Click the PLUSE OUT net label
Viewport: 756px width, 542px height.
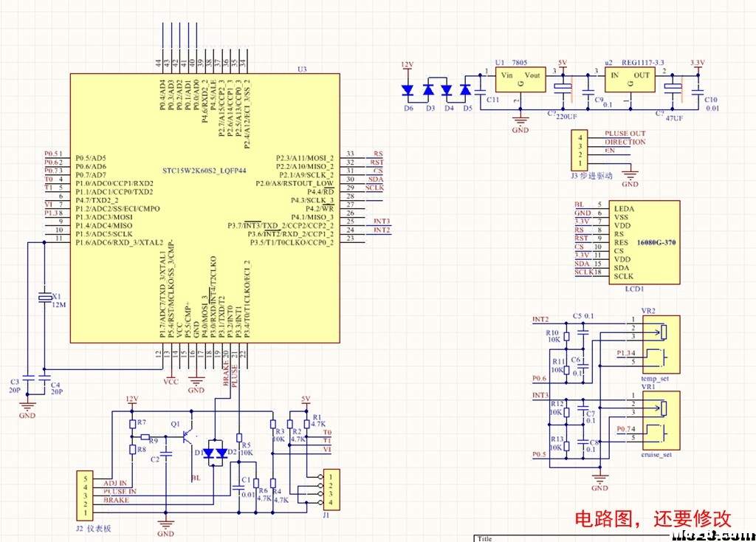pos(625,134)
